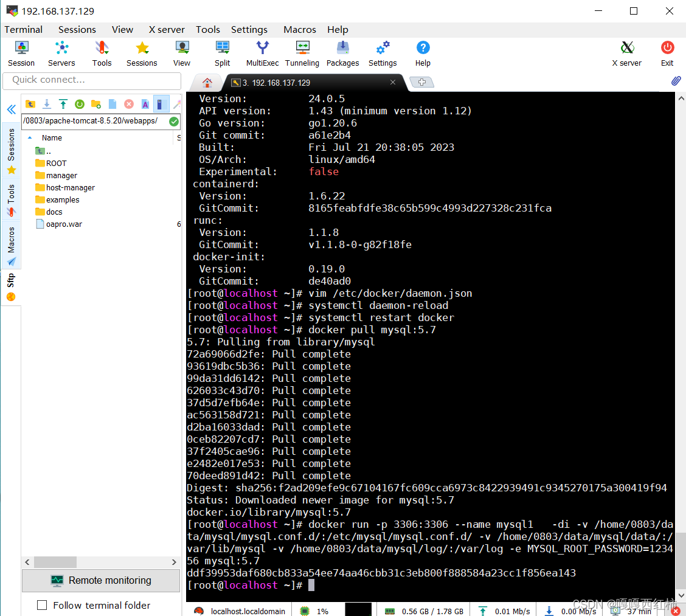Close the 192.168.137.129 terminal tab
The height and width of the screenshot is (616, 686).
pos(392,82)
